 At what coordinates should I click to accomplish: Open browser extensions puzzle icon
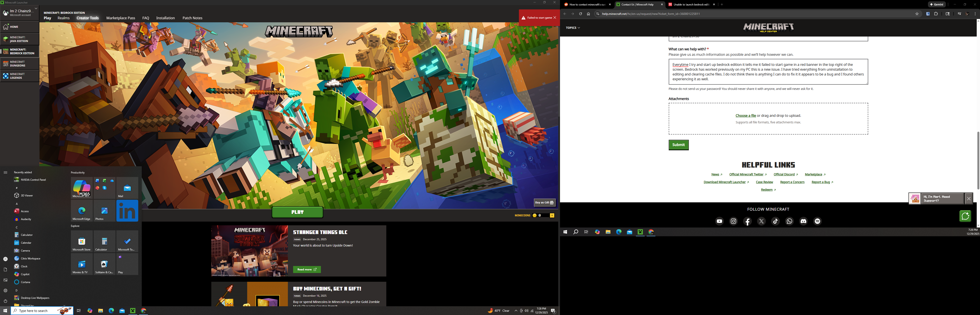[936, 14]
